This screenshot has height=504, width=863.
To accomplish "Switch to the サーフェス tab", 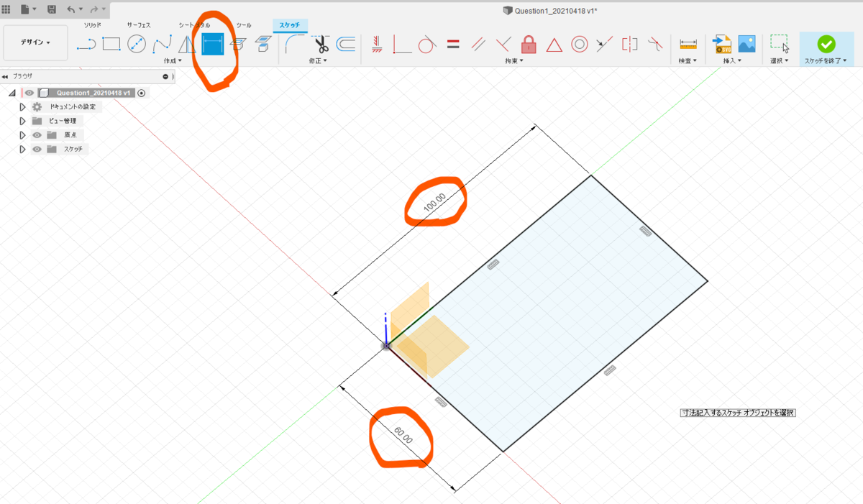I will click(139, 25).
